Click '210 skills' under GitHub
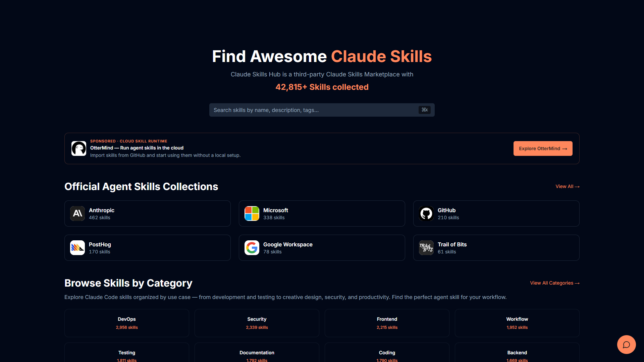 click(x=448, y=218)
